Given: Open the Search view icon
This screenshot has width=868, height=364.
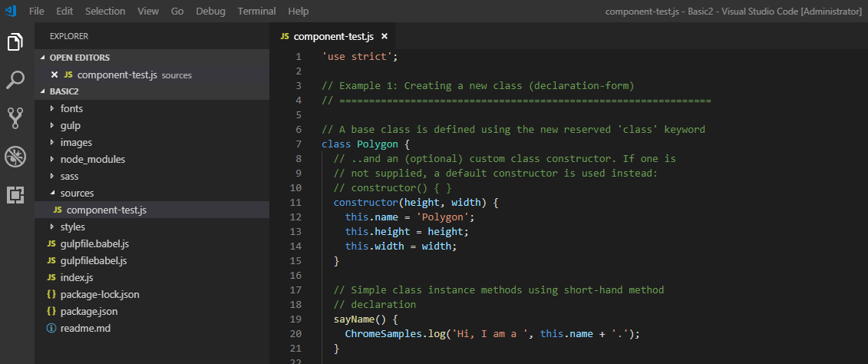Looking at the screenshot, I should click(x=15, y=80).
